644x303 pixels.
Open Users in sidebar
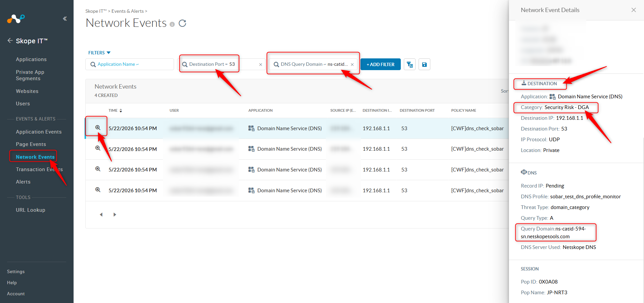point(23,104)
